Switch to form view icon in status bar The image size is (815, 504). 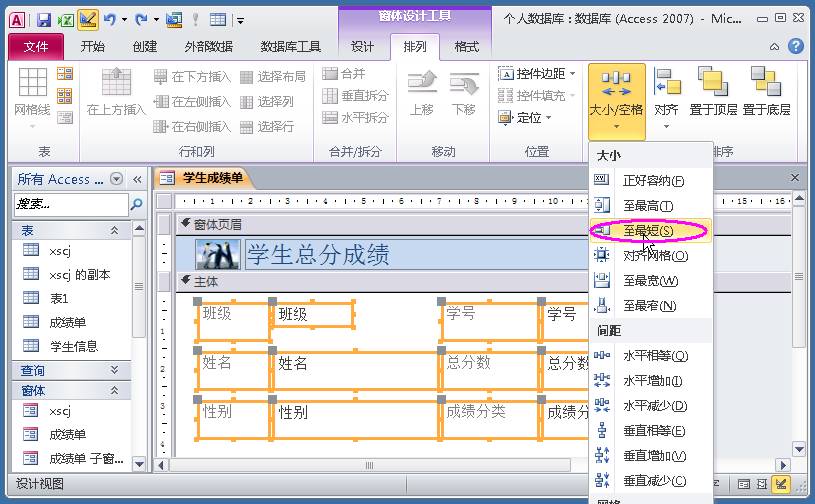click(x=744, y=484)
